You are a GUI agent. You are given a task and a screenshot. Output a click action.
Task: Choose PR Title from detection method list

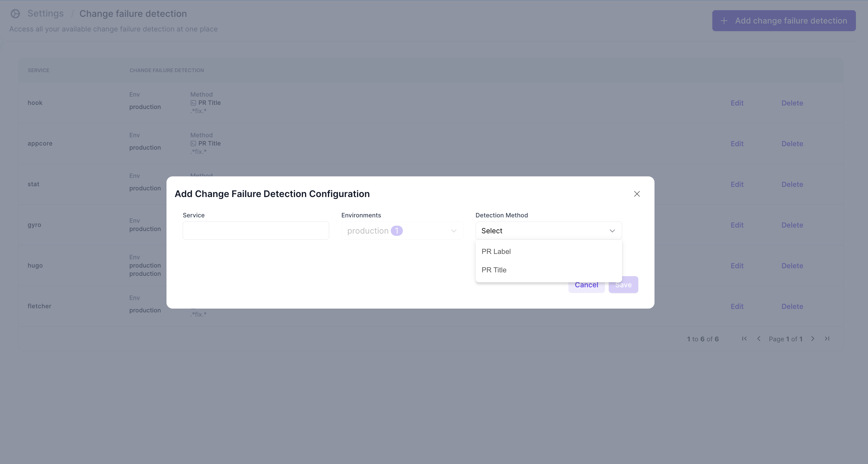click(548, 270)
